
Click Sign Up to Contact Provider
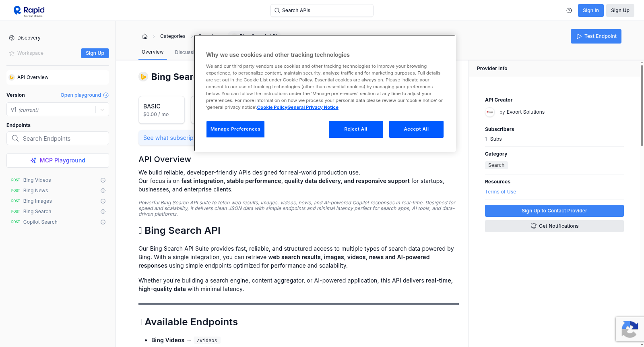point(554,211)
